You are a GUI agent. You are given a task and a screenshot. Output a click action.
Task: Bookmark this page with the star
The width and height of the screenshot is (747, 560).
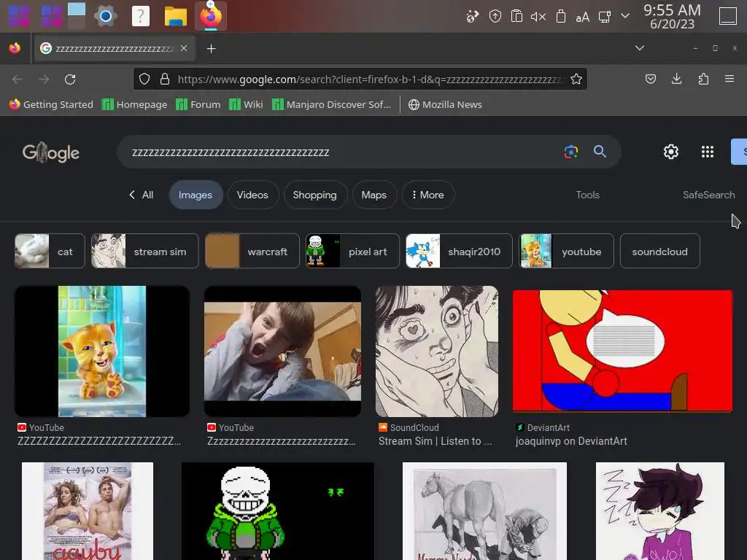pos(576,79)
